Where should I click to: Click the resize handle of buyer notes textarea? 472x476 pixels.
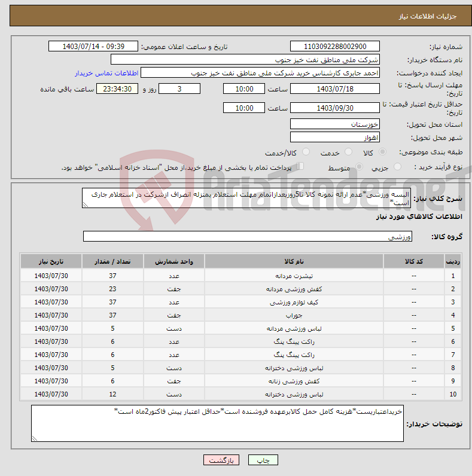click(35, 438)
